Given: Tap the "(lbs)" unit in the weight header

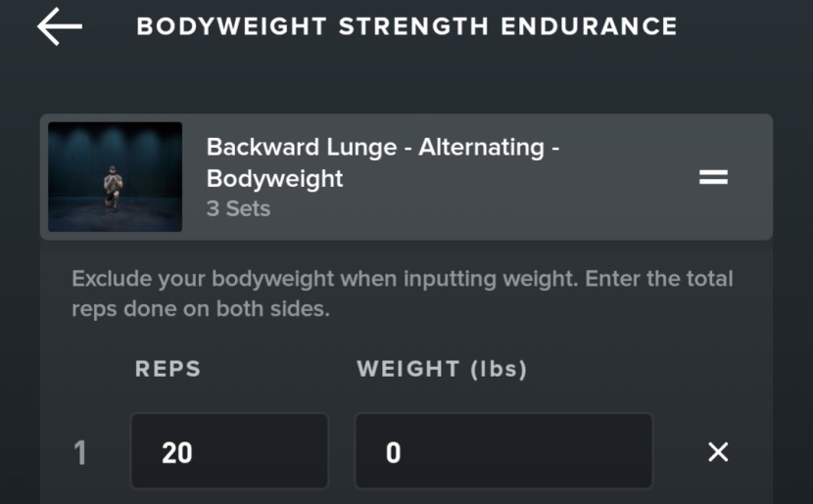Looking at the screenshot, I should [x=498, y=369].
